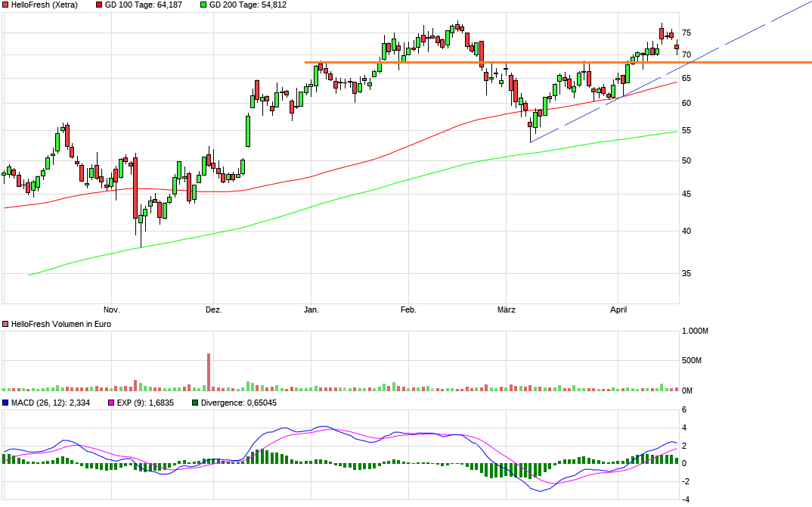Click the large red candle in early November
The image size is (812, 507).
pos(135,188)
